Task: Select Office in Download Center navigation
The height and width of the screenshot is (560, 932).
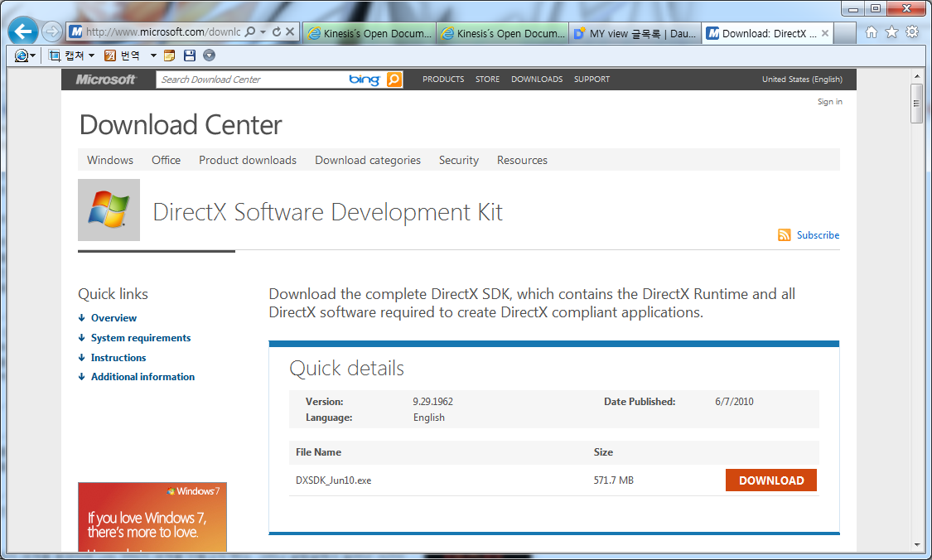Action: tap(166, 160)
